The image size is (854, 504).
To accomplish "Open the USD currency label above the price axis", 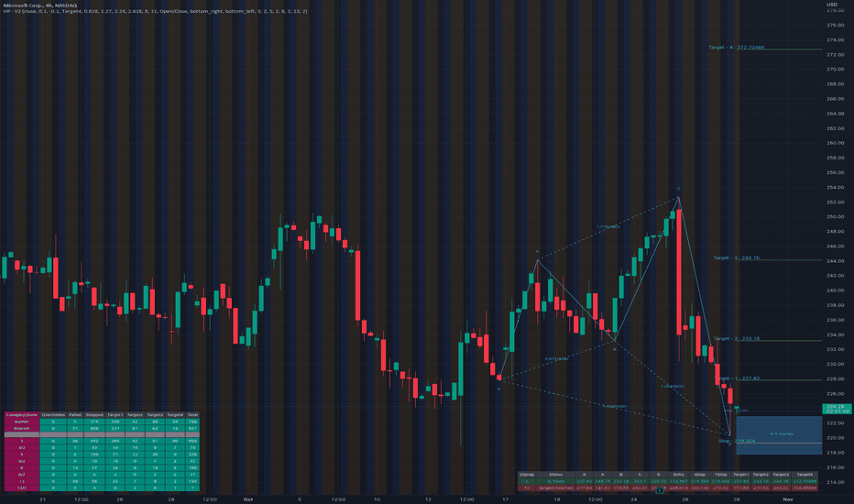I will tap(832, 5).
